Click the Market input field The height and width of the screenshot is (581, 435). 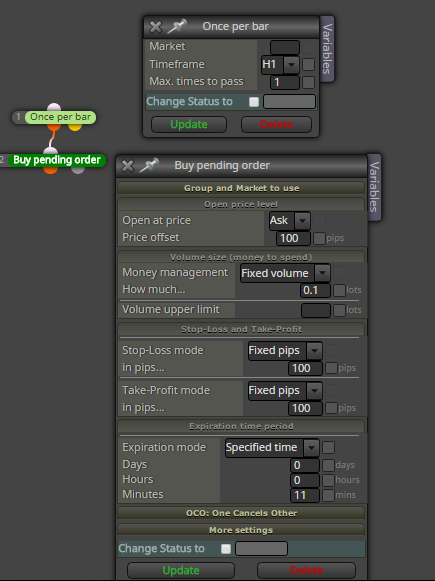(x=285, y=47)
